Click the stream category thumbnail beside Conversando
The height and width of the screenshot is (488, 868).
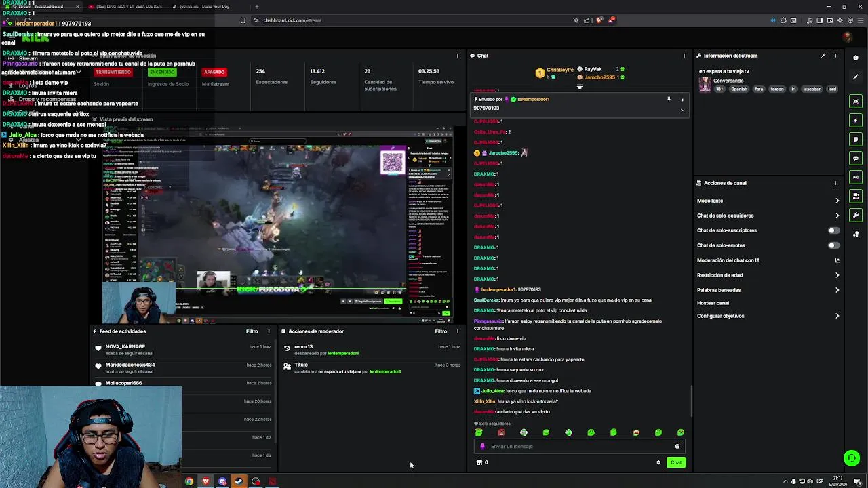pos(705,84)
